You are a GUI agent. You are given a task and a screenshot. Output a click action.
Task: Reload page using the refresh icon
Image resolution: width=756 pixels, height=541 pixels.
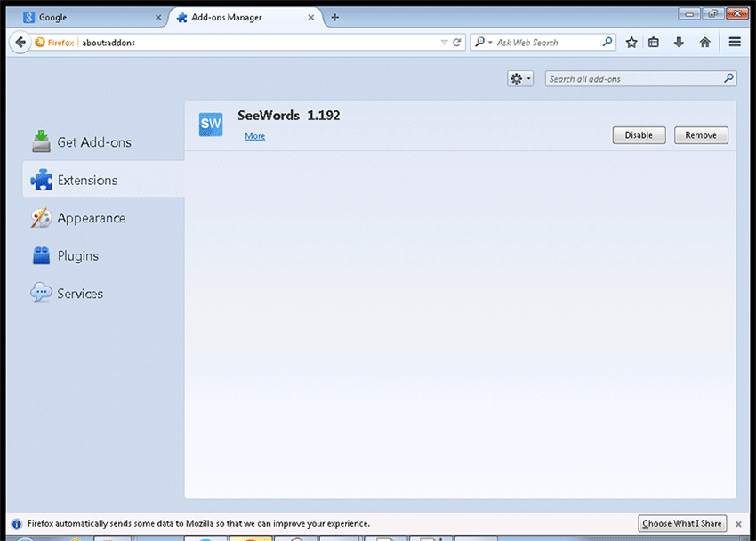(x=458, y=42)
